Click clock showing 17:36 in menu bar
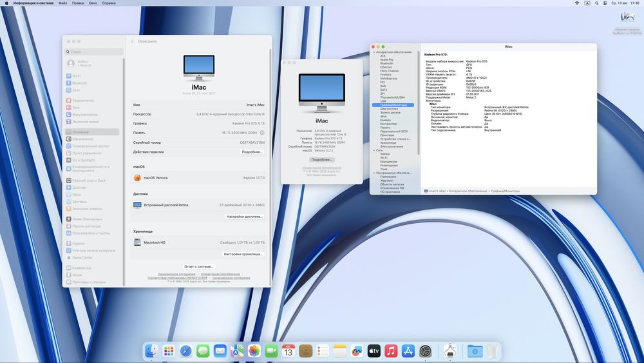This screenshot has width=644, height=363. pyautogui.click(x=625, y=3)
